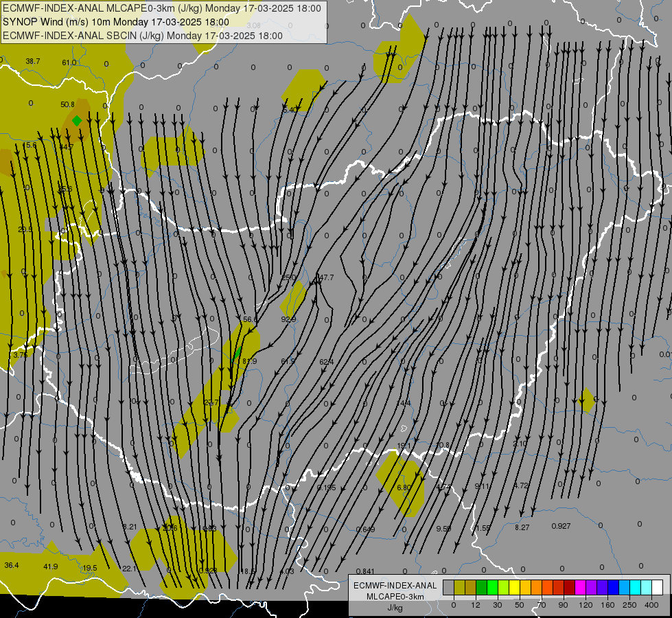The height and width of the screenshot is (618, 672).
Task: Click the map value '10.8'
Action: (443, 445)
